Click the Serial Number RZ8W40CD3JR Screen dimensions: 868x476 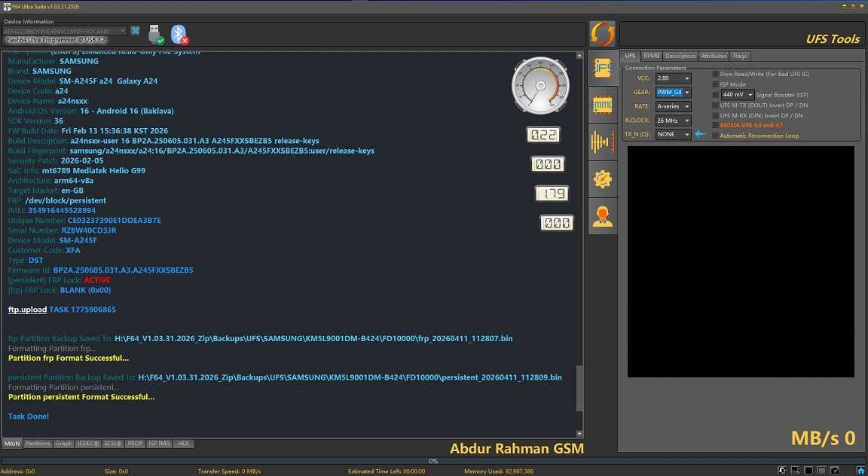point(89,230)
